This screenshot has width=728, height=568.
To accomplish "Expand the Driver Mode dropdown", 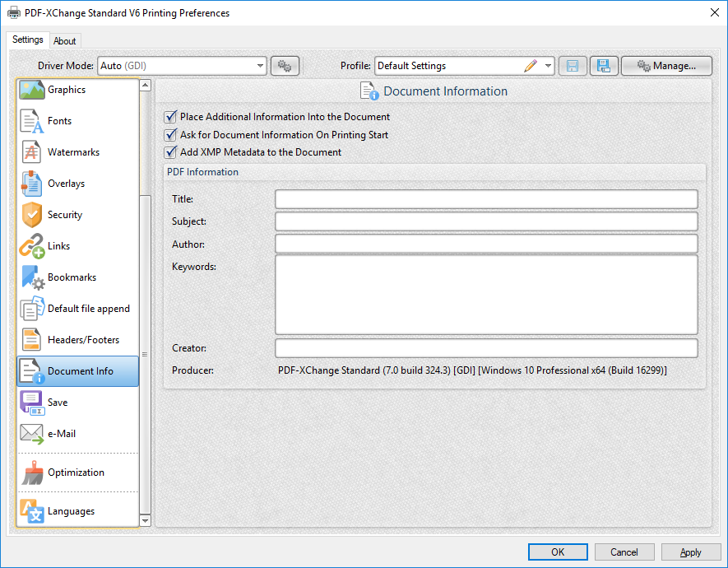I will [x=260, y=66].
